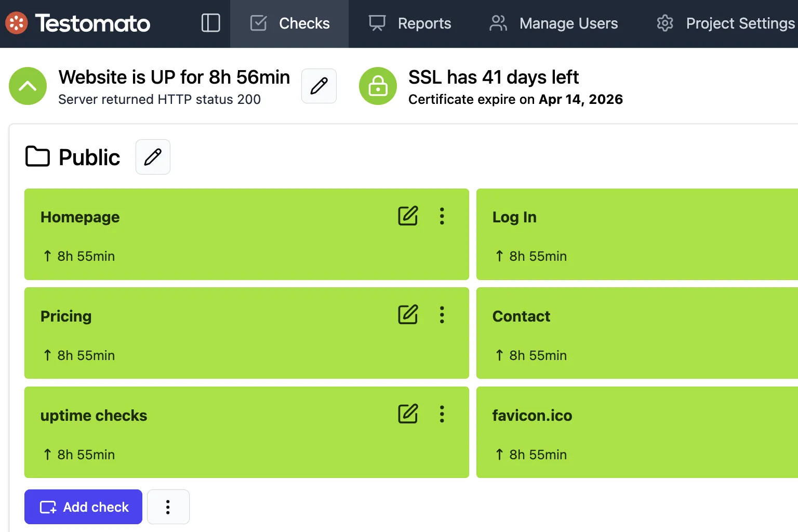Click the green website status arrow icon

coord(28,86)
